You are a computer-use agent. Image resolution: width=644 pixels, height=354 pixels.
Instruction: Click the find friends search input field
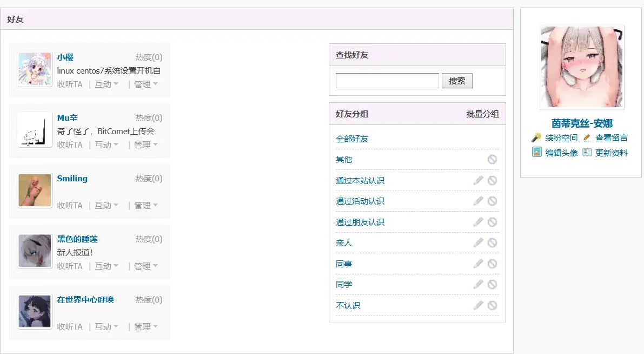tap(387, 81)
